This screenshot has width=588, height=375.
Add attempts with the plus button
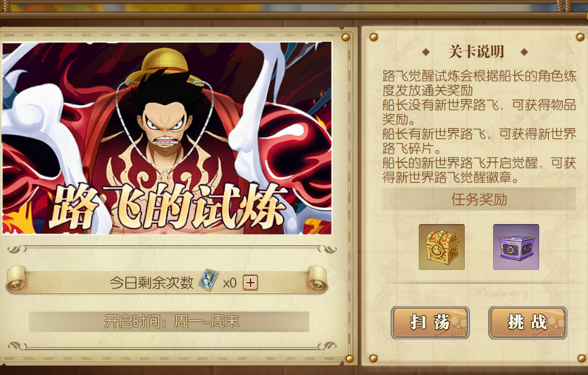251,283
